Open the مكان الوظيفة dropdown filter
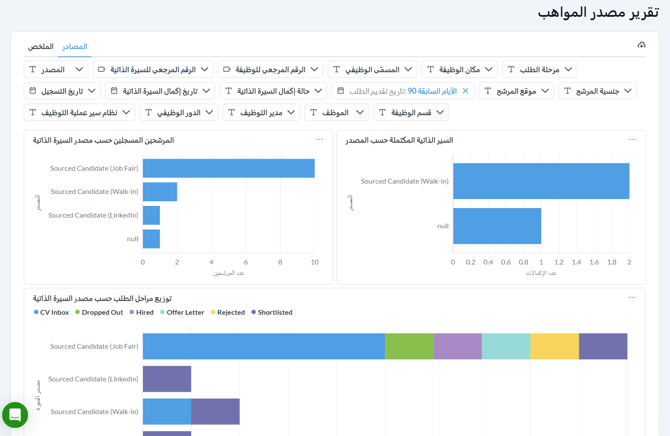The width and height of the screenshot is (670, 436). (x=459, y=70)
